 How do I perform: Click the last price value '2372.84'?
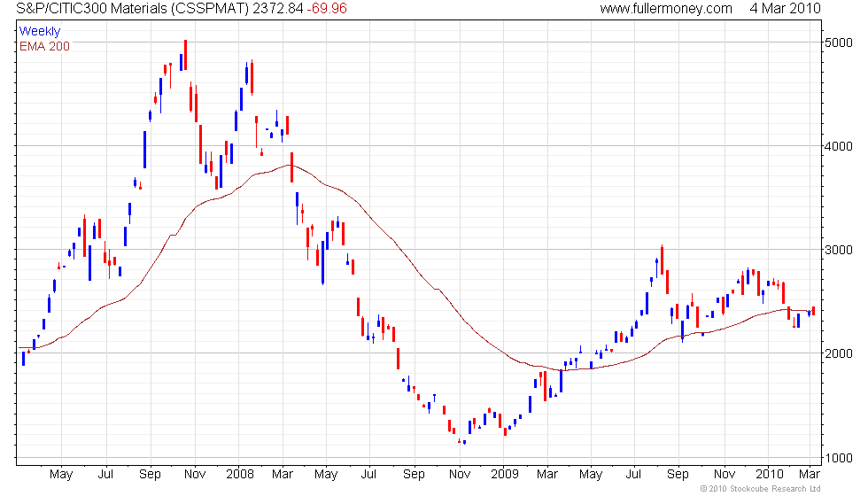pos(278,8)
